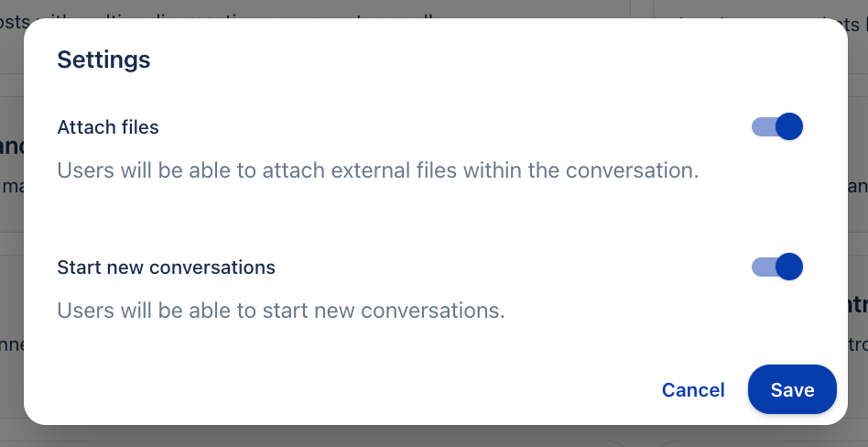868x447 pixels.
Task: Click the word "Users" in attach description
Action: click(x=85, y=170)
